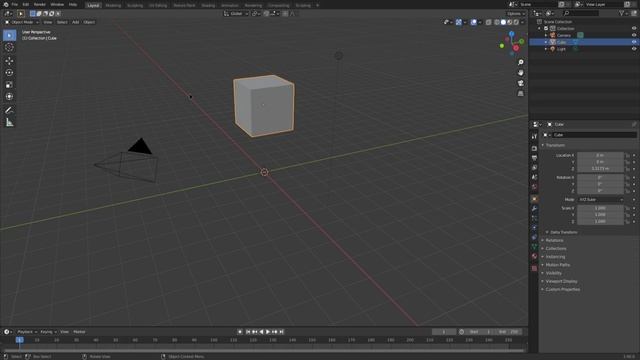Image resolution: width=640 pixels, height=360 pixels.
Task: Toggle camera view via camera icon
Action: [x=520, y=83]
